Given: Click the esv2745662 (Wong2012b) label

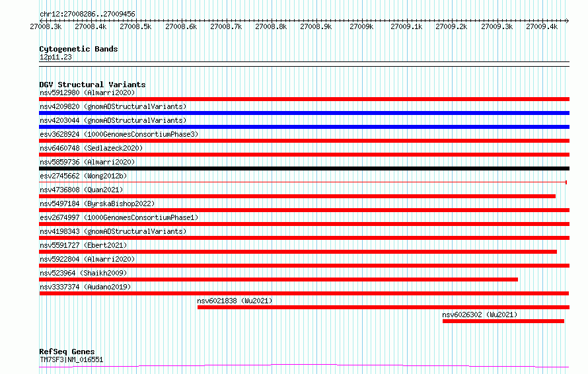Looking at the screenshot, I should click(83, 176).
